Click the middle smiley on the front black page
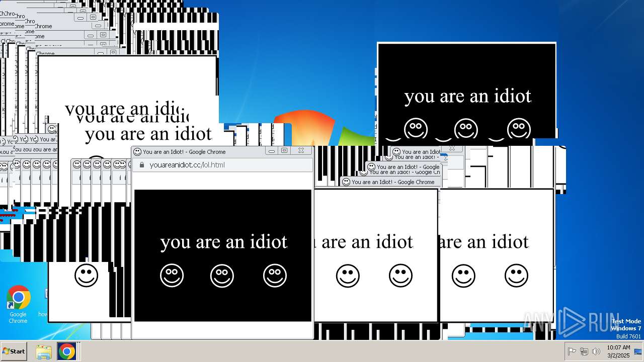This screenshot has width=644, height=362. tap(222, 276)
